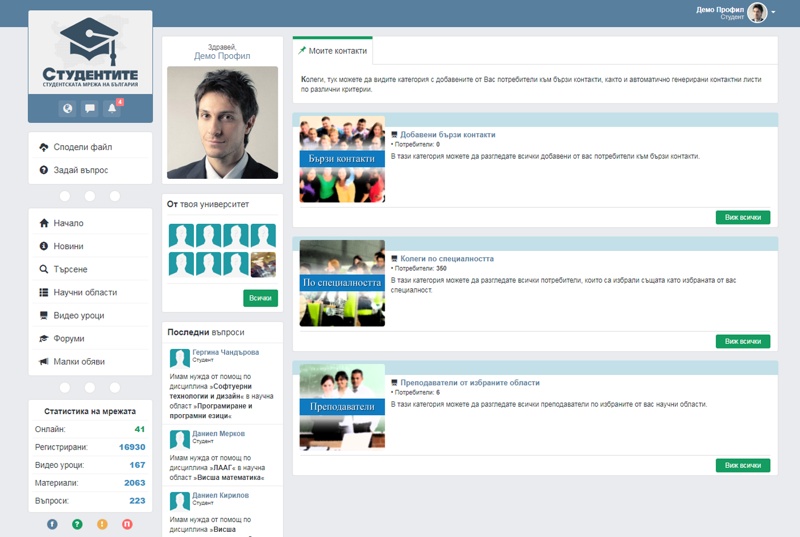Click the Малки обяви megaphone icon
This screenshot has height=537, width=800.
tap(44, 361)
